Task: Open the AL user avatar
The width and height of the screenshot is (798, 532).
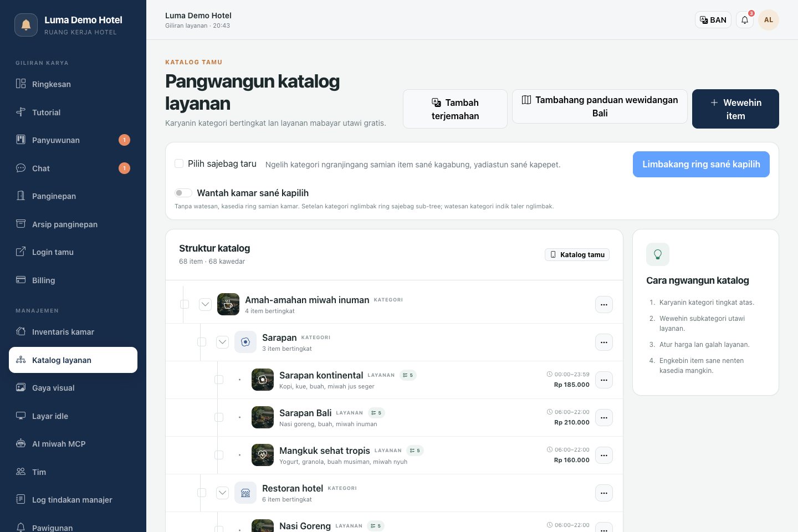Action: click(769, 20)
